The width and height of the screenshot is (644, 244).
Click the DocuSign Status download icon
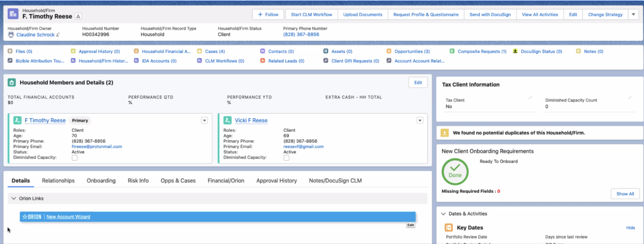point(515,51)
